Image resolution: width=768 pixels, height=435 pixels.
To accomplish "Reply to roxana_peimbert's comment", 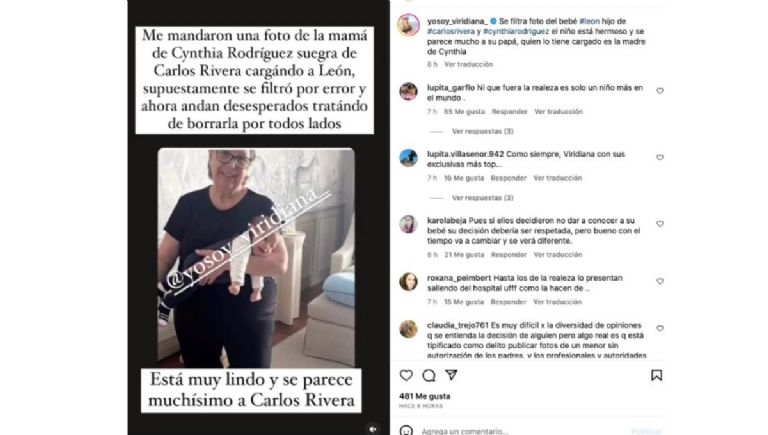I will click(x=508, y=302).
